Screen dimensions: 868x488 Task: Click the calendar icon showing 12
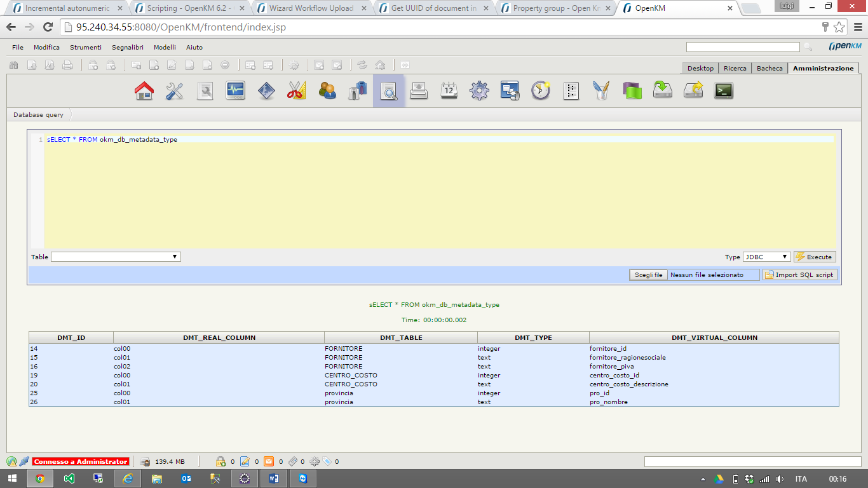coord(449,91)
